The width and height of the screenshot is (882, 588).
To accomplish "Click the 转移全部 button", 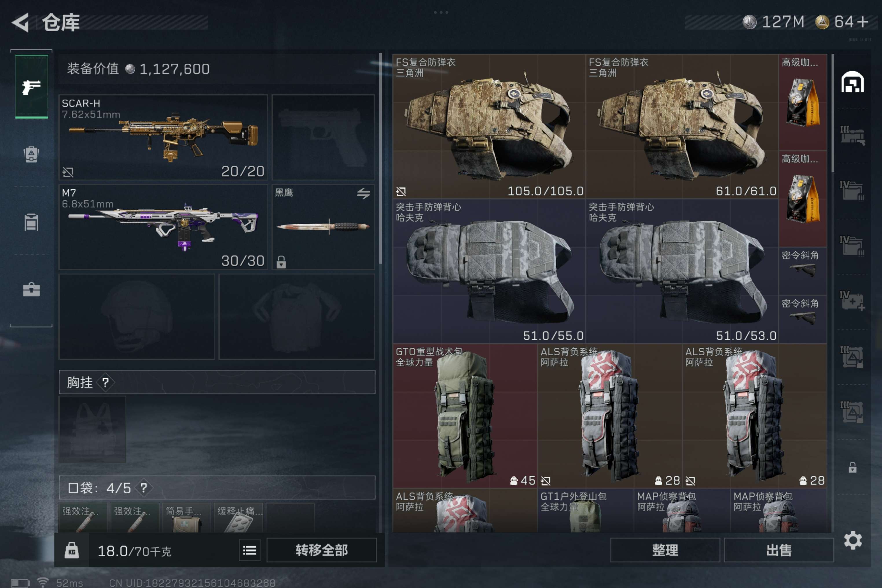I will coord(321,550).
